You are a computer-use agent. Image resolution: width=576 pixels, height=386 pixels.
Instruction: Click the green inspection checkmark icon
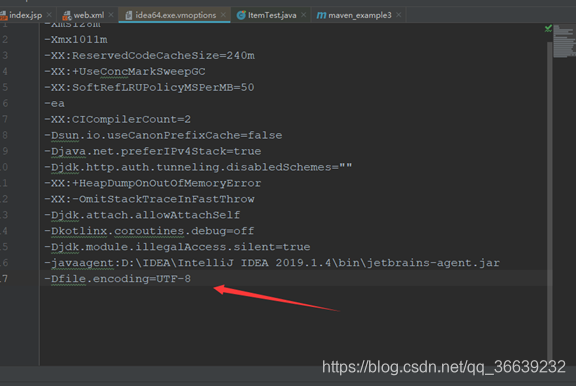[x=548, y=28]
